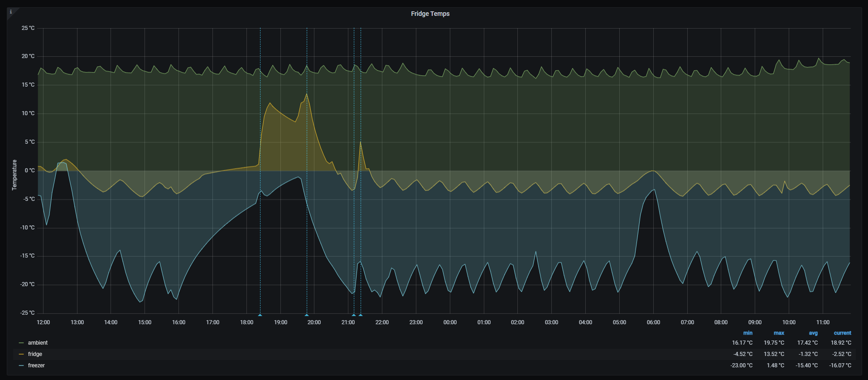
Task: Open color picker for fridge series swatch
Action: coord(21,354)
